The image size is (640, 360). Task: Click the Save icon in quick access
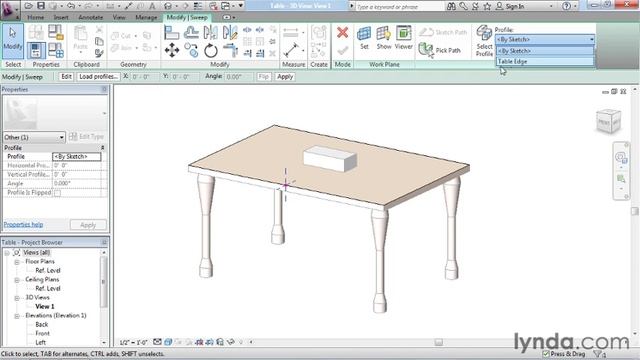click(41, 6)
